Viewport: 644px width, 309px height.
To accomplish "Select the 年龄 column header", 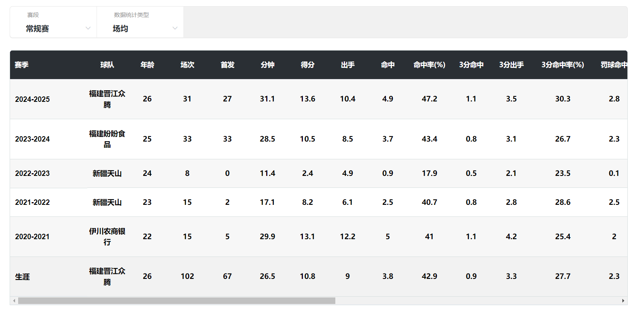I will 147,65.
